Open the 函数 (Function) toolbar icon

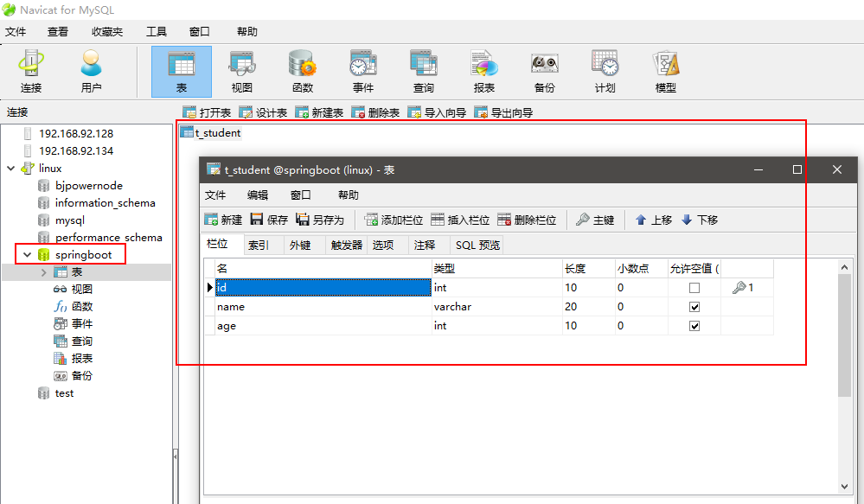303,71
